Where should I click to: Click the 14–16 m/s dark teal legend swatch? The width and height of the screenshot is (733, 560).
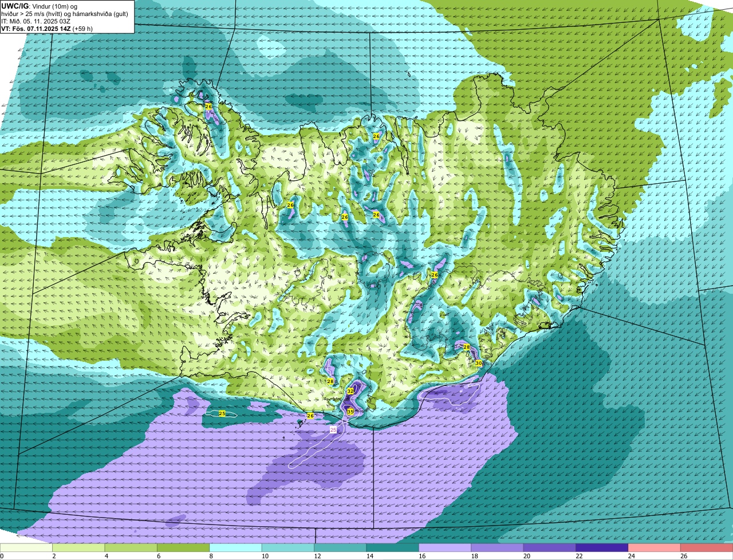393,548
